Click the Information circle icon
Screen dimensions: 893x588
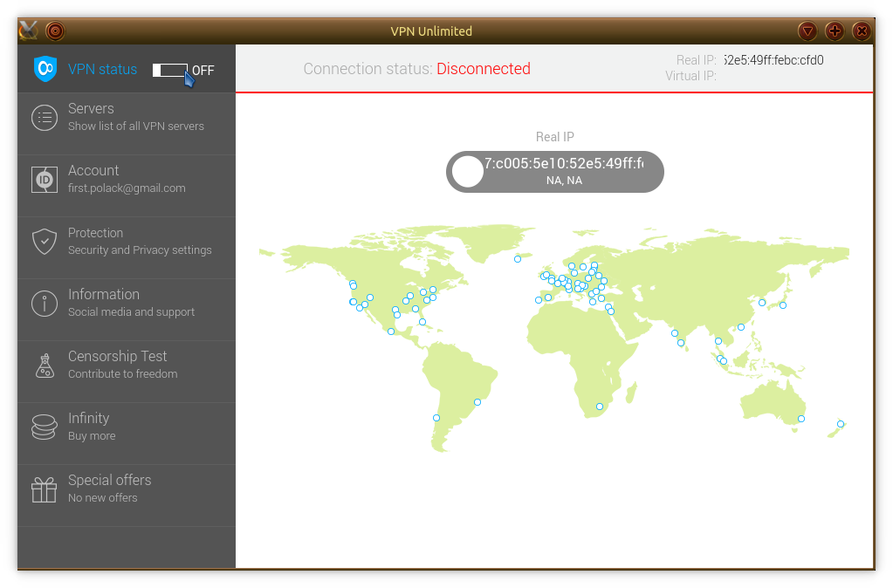[45, 304]
